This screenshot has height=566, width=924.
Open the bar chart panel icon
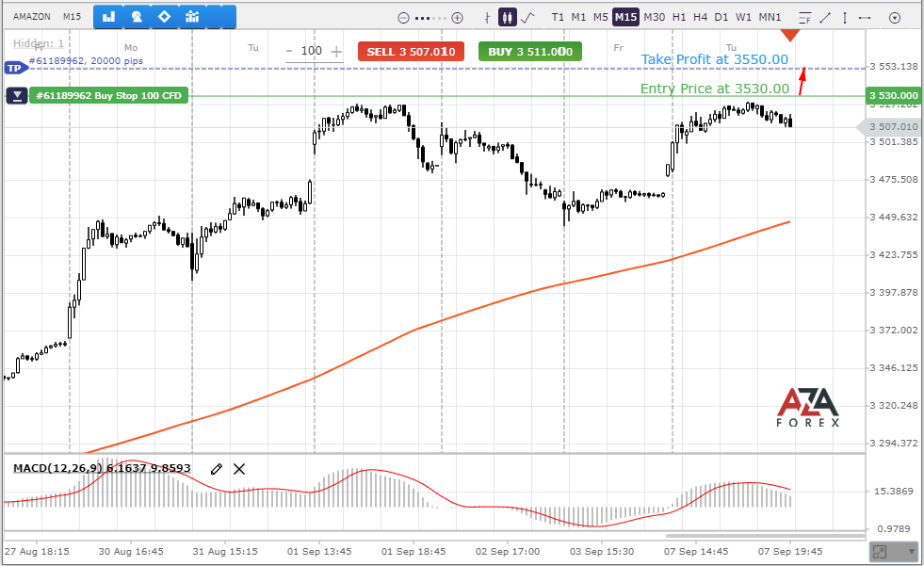click(108, 17)
